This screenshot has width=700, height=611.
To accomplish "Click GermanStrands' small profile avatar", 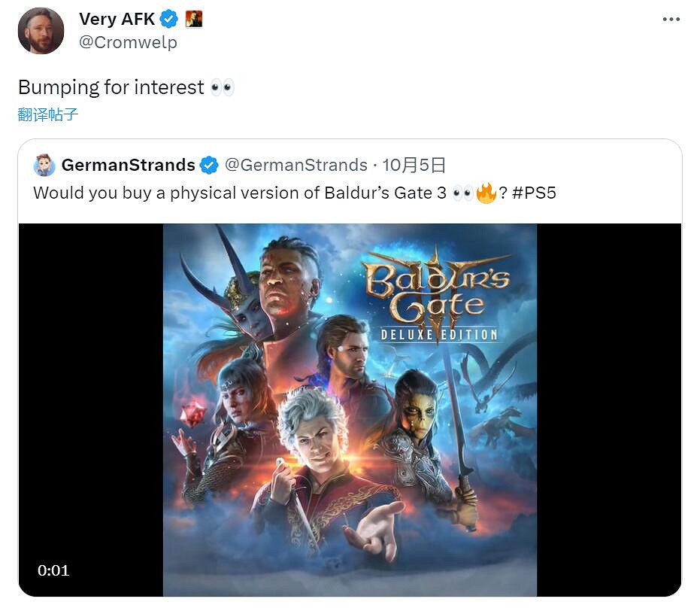I will tap(44, 166).
